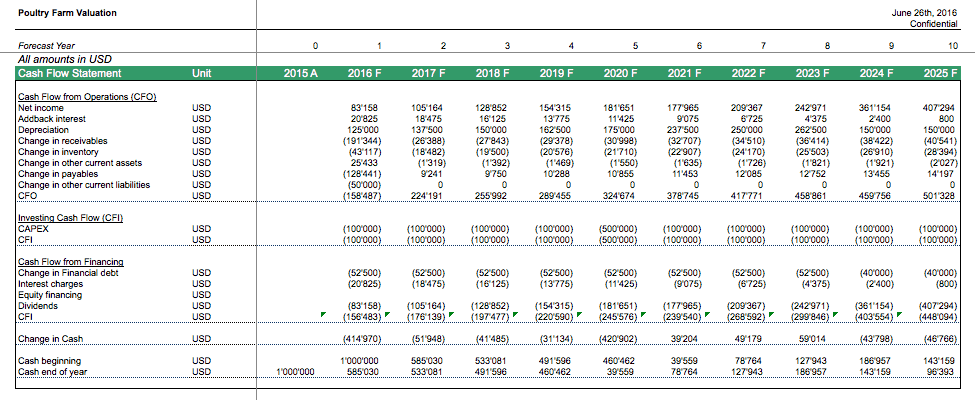Select Cash end of year 2016 value 585'030
975x400 pixels.
[364, 372]
